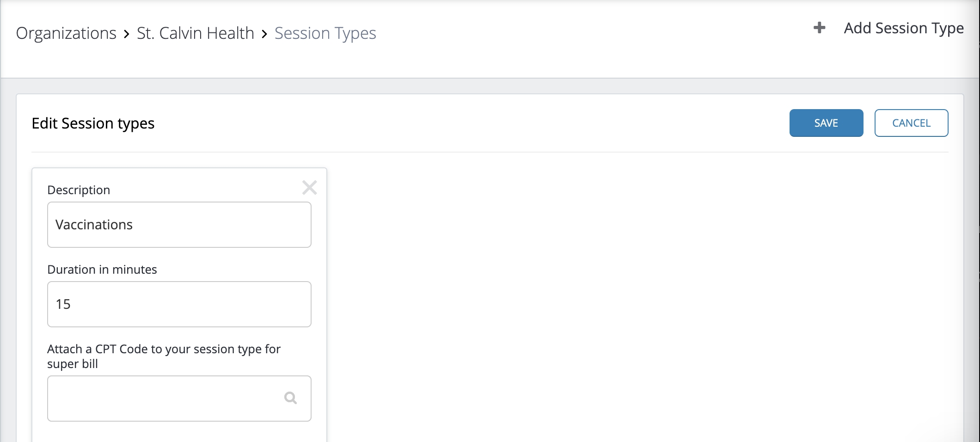Click the plus icon beside Add Session Type
980x442 pixels.
819,28
